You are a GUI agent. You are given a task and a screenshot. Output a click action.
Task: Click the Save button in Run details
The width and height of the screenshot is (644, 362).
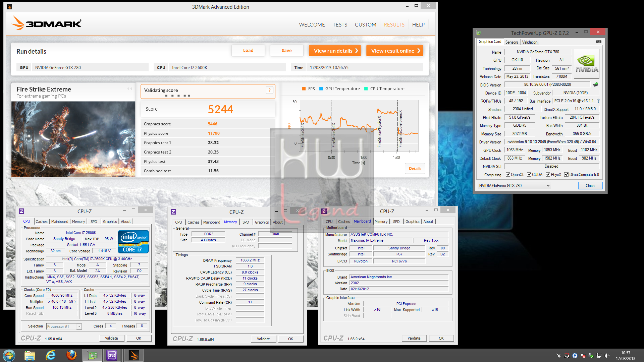286,51
